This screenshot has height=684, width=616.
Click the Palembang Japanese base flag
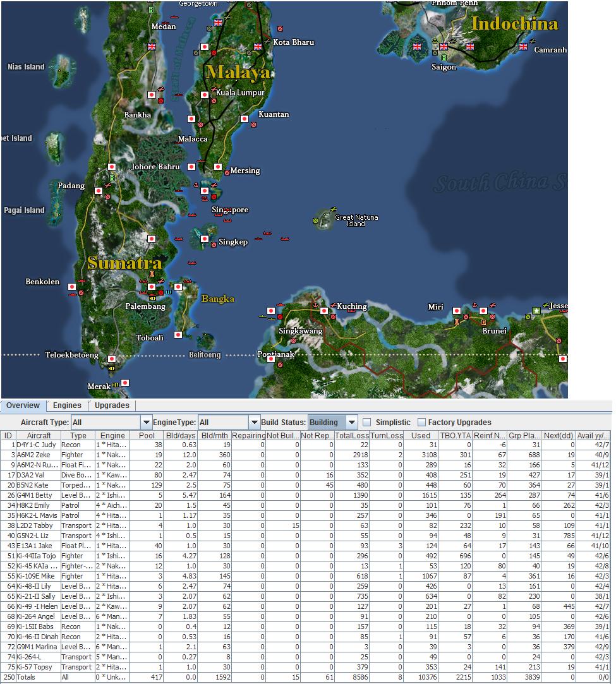[x=152, y=287]
